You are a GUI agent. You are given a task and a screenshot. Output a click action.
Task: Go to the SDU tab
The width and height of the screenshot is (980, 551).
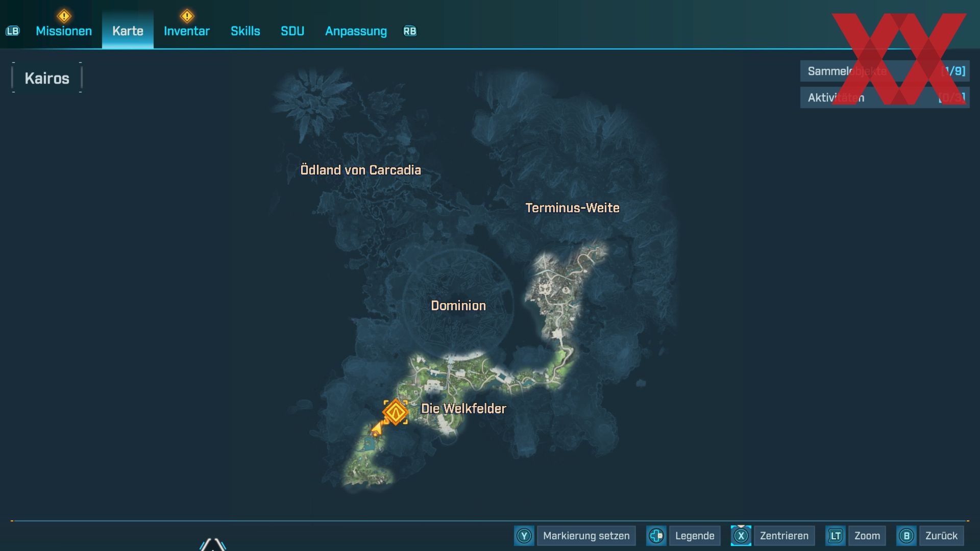[292, 31]
